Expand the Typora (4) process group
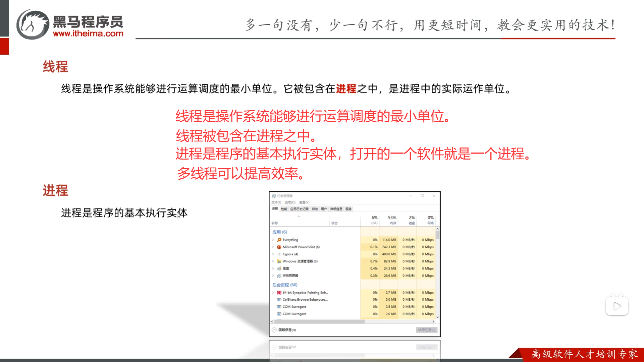 [273, 254]
